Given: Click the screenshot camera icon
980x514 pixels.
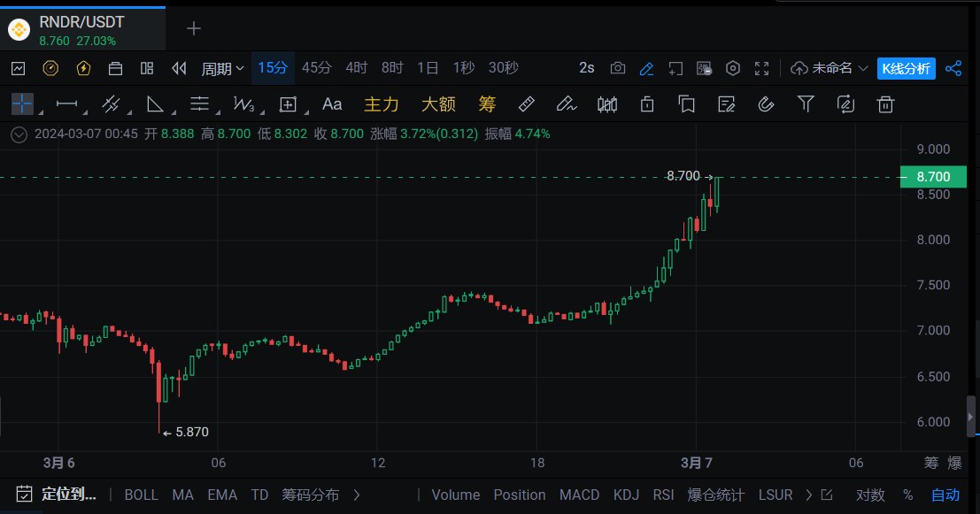Looking at the screenshot, I should click(618, 68).
